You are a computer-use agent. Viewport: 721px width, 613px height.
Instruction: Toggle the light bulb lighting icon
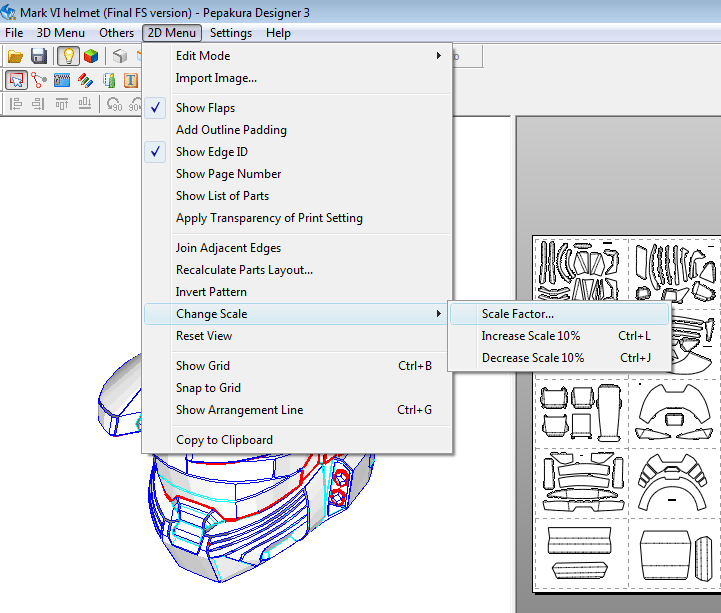pos(69,56)
